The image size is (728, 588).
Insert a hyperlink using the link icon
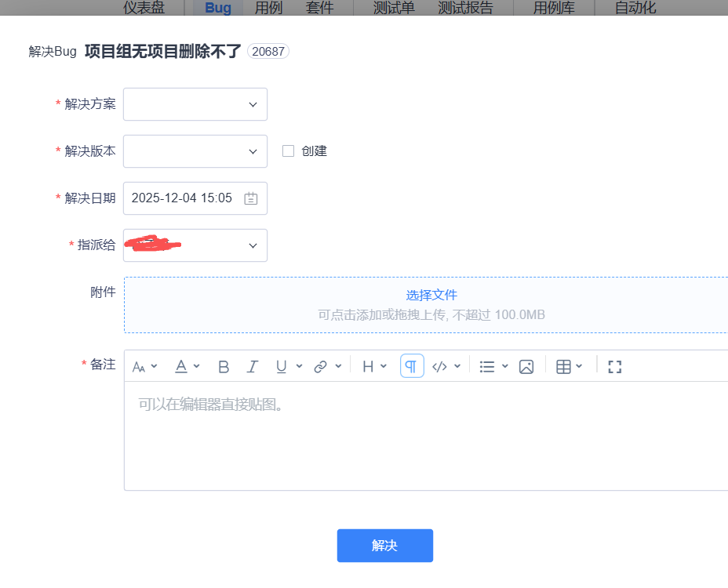(320, 366)
